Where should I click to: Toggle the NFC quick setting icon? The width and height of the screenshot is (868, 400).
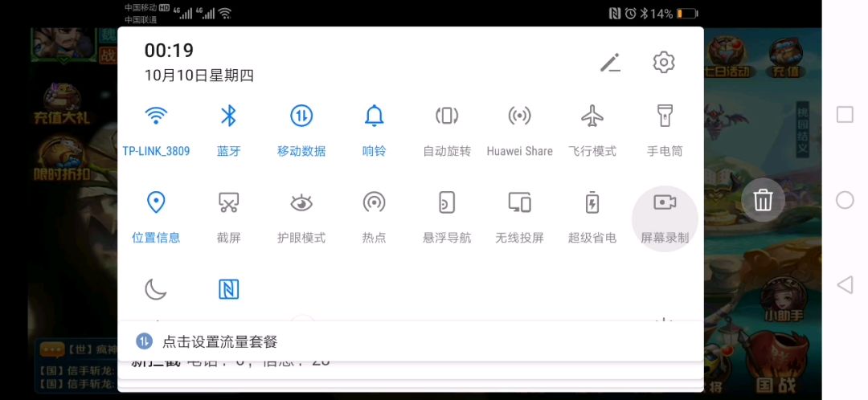pyautogui.click(x=228, y=289)
